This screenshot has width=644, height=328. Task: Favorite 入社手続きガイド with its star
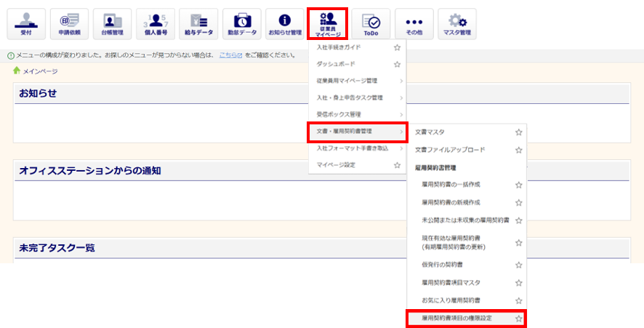(x=397, y=48)
